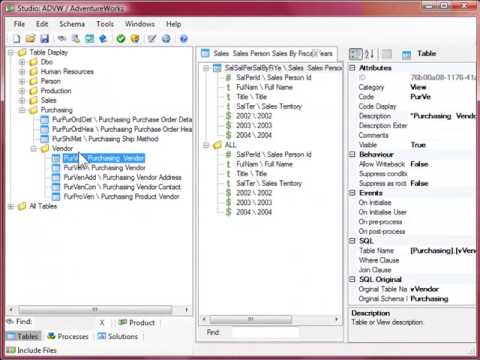Viewport: 480px width, 360px height.
Task: Expand the Human Resources folder node
Action: pyautogui.click(x=22, y=72)
